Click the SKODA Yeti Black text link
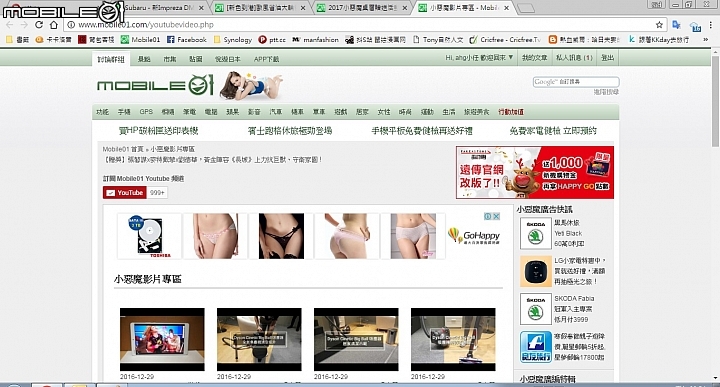Screen dimensions: 720x387 coord(568,233)
